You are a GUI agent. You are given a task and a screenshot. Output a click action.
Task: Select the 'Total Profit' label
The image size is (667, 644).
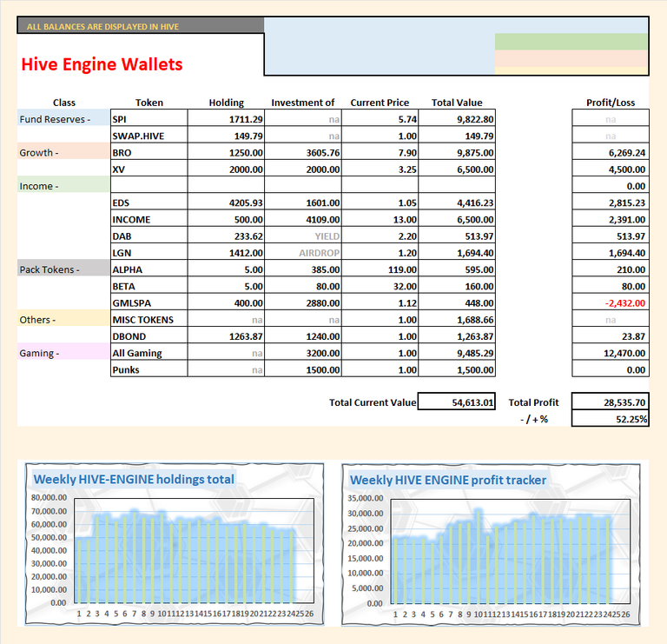pos(533,402)
